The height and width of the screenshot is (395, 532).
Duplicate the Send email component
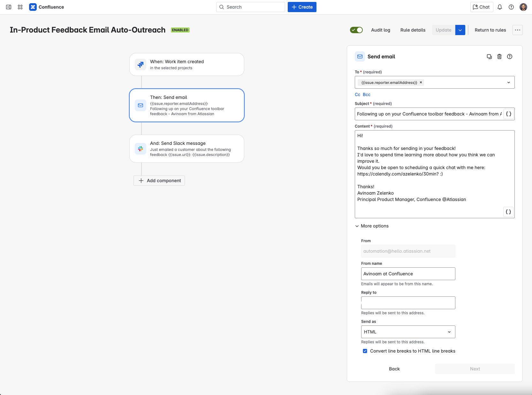pyautogui.click(x=489, y=56)
